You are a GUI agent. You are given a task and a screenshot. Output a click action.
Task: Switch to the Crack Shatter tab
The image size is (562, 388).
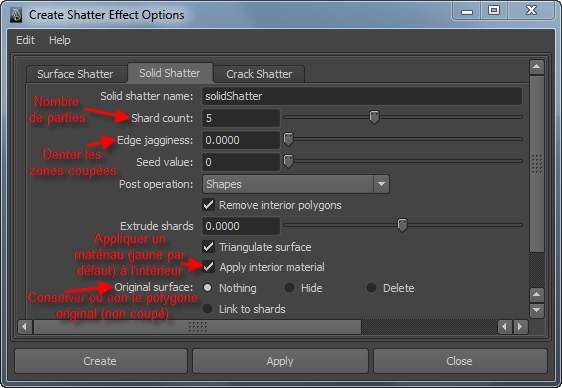[x=259, y=74]
